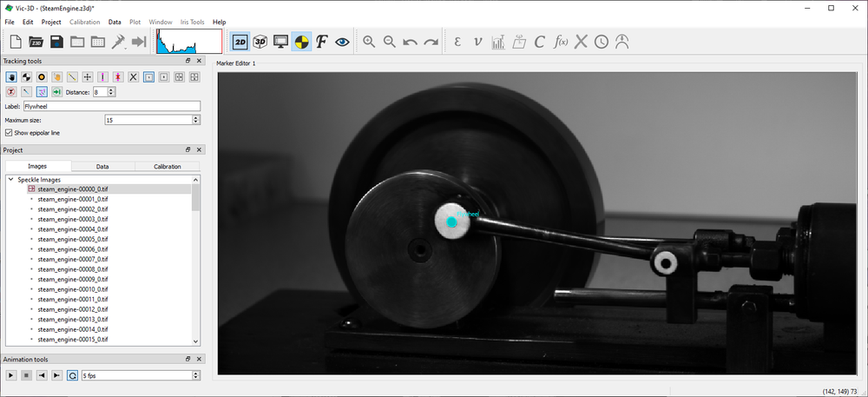This screenshot has height=397, width=868.
Task: Collapse the Speckle Images tree node
Action: [11, 180]
